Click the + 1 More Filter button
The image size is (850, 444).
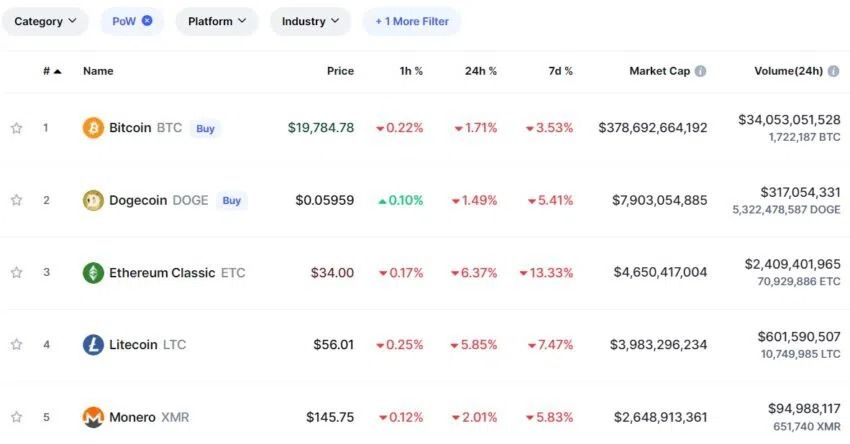412,21
